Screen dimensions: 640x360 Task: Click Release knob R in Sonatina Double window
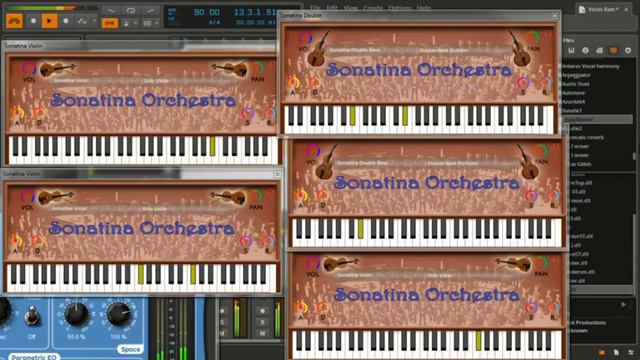[545, 83]
